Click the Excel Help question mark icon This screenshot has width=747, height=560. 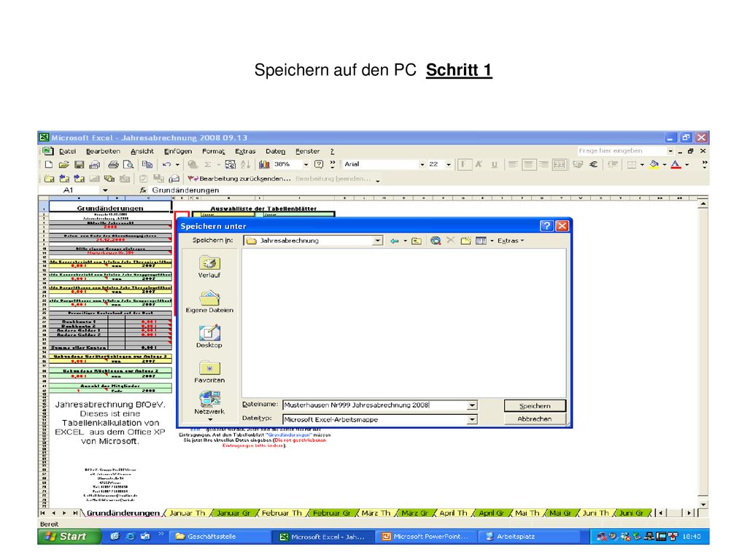(x=319, y=164)
